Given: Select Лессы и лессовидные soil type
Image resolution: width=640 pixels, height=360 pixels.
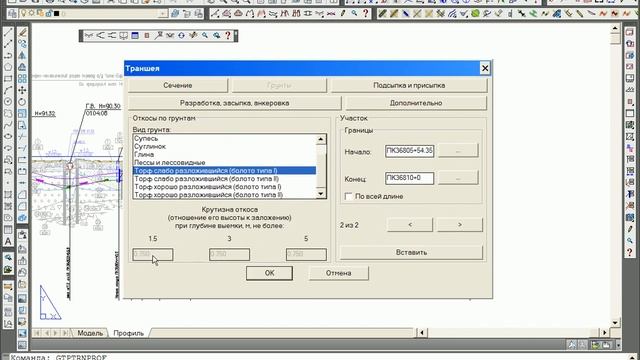Looking at the screenshot, I should click(x=224, y=162).
